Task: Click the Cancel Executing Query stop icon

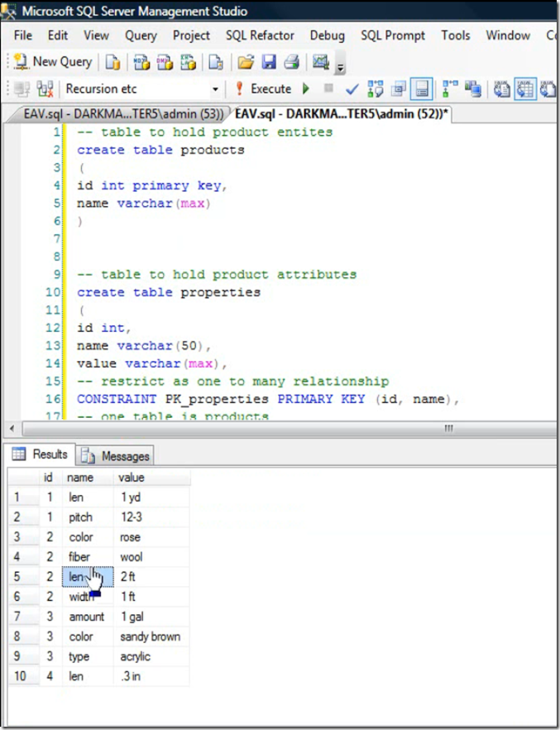Action: click(328, 88)
